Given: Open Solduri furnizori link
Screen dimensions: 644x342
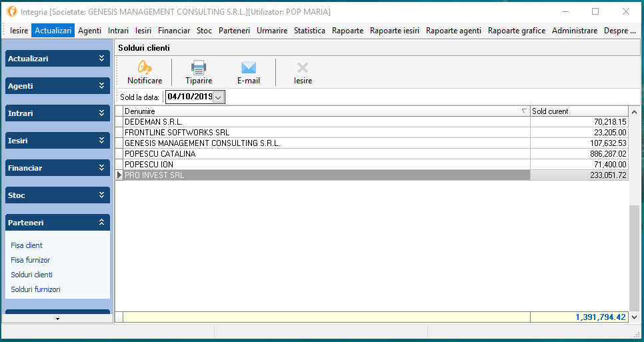Looking at the screenshot, I should pyautogui.click(x=35, y=289).
